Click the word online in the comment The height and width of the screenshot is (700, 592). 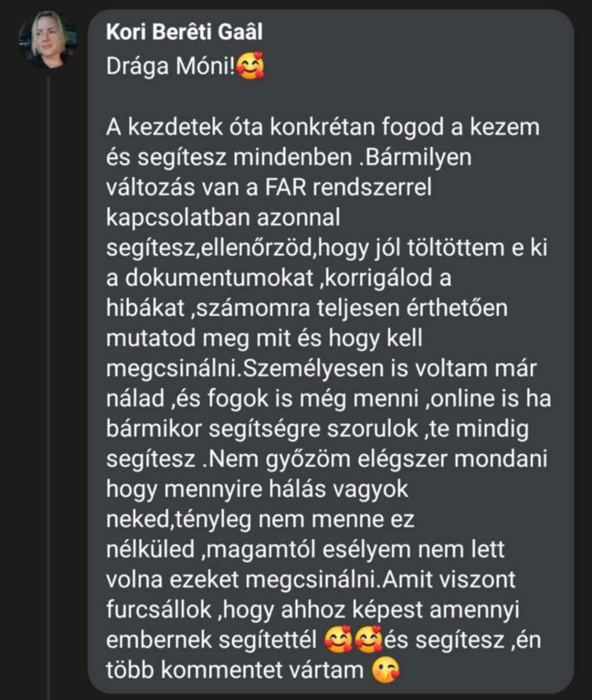pyautogui.click(x=464, y=399)
